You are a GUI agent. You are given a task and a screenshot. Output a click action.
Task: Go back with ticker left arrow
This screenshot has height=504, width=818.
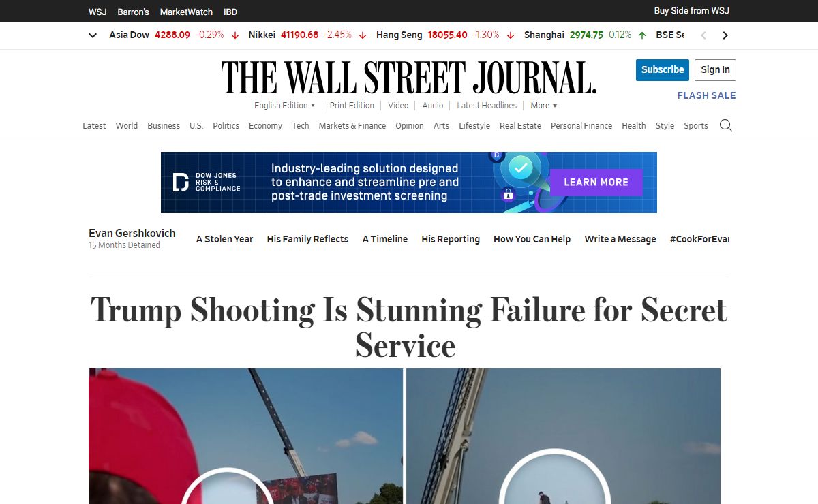pos(704,35)
